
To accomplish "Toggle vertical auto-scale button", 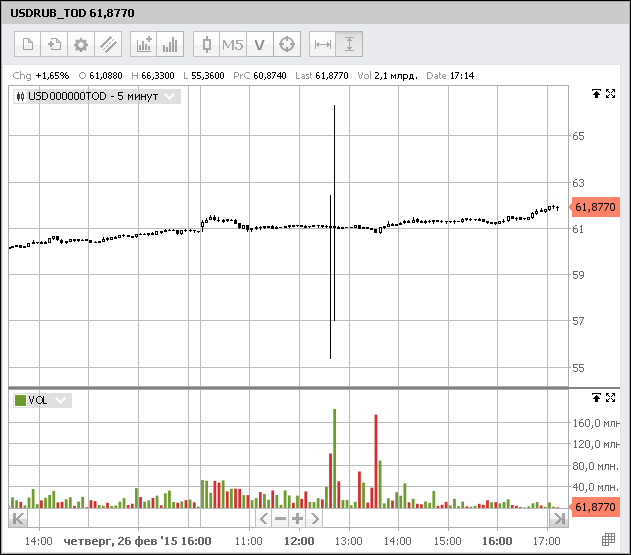I will click(349, 44).
